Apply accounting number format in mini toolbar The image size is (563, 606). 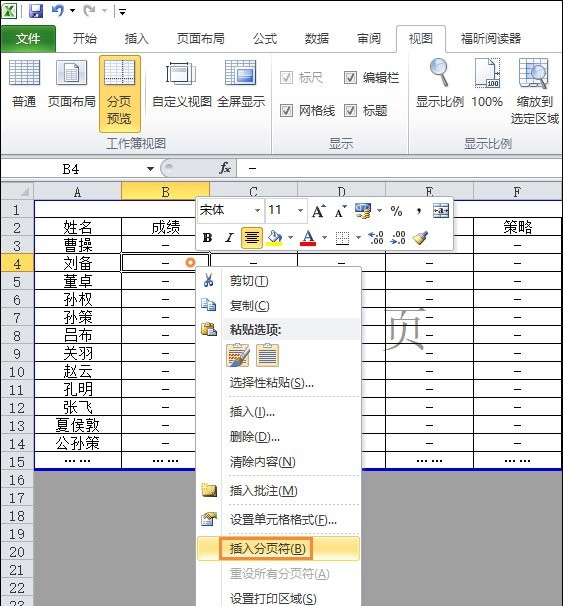tap(363, 211)
